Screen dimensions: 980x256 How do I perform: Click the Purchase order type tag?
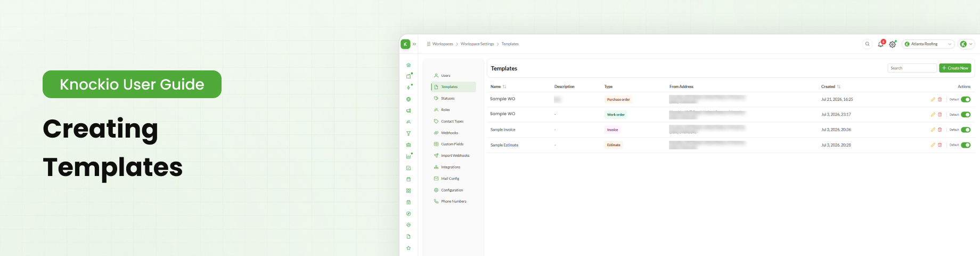[x=618, y=100]
